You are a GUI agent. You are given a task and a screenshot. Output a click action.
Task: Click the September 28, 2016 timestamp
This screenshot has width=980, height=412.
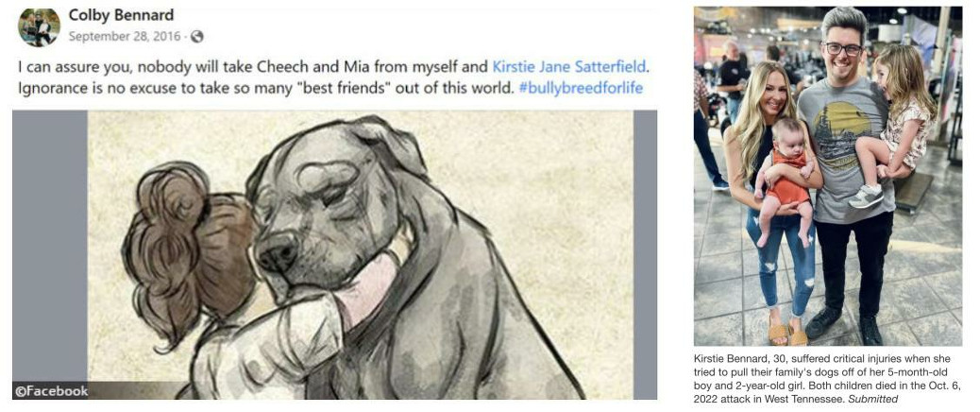pyautogui.click(x=125, y=37)
